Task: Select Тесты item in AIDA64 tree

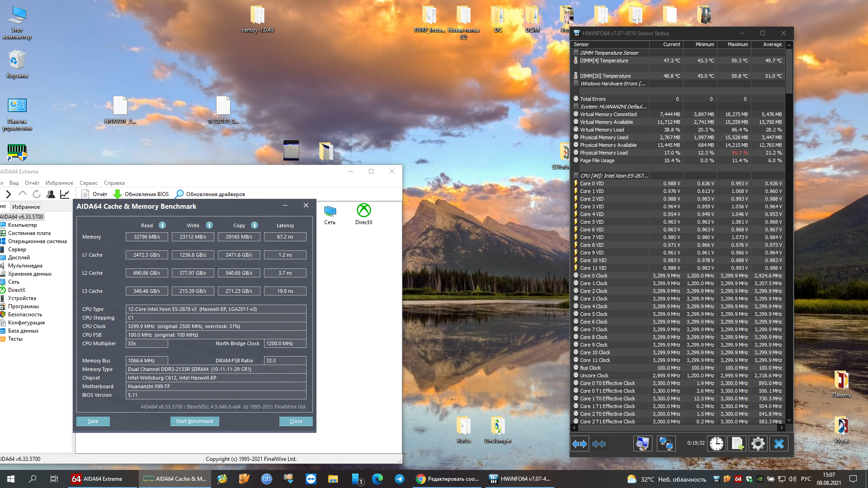Action: click(x=15, y=339)
